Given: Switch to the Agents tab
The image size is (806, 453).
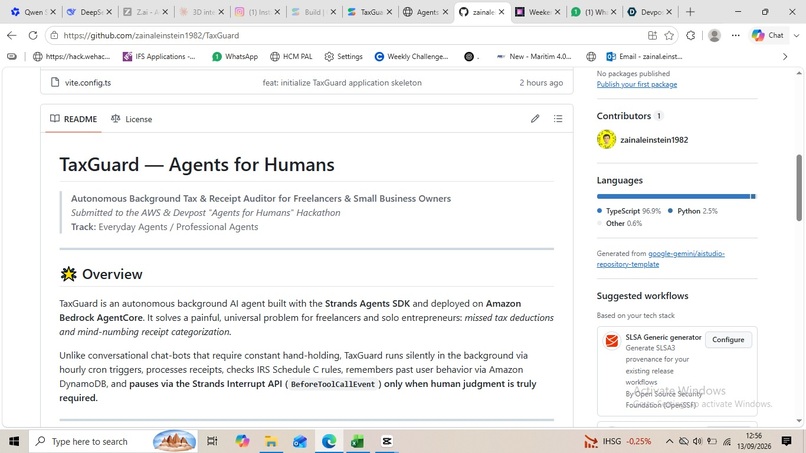Looking at the screenshot, I should click(x=422, y=12).
